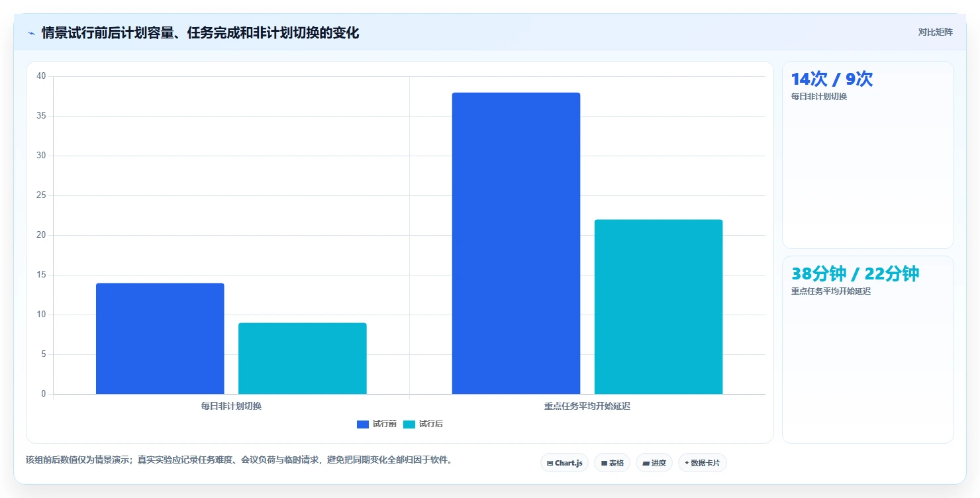Click the y-axis label 20
This screenshot has height=498, width=980.
[41, 235]
